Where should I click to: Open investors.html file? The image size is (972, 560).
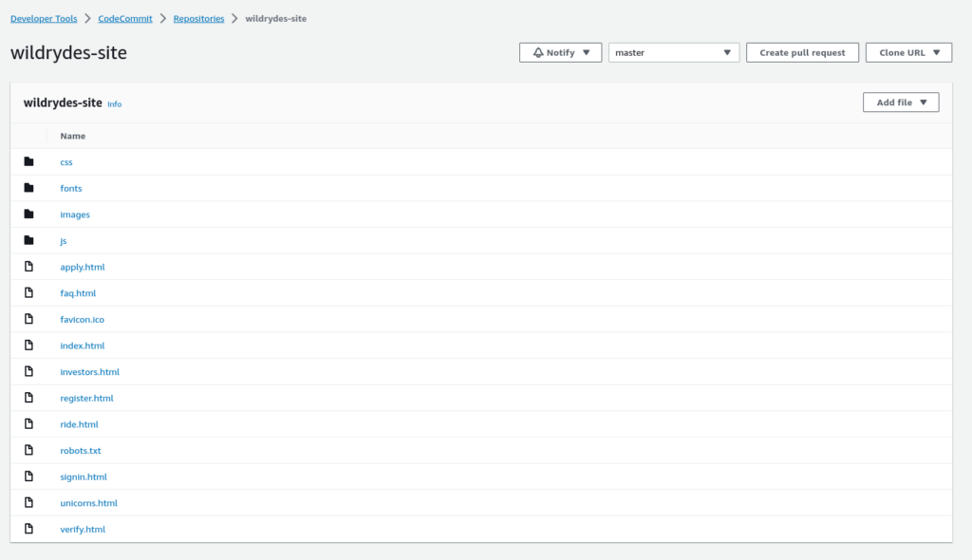[x=90, y=371]
